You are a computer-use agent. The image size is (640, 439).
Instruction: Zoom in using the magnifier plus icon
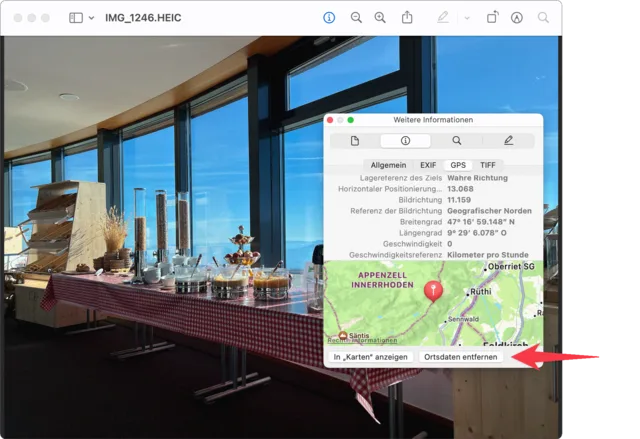coord(380,18)
